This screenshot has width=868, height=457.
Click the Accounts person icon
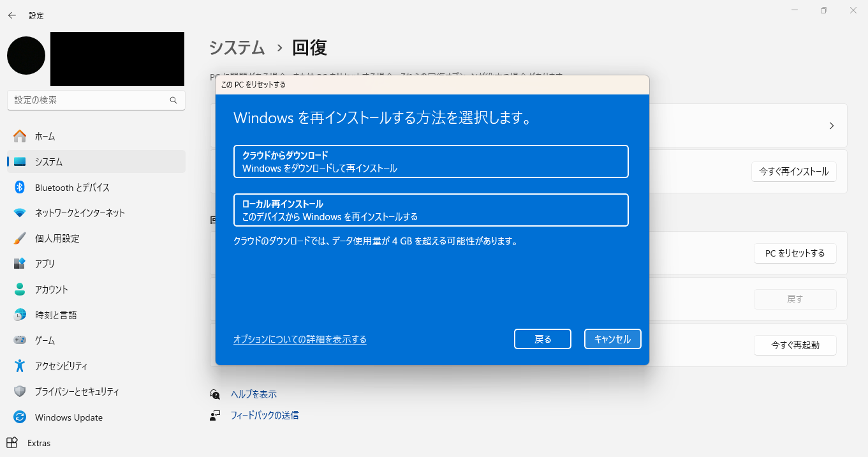tap(20, 289)
